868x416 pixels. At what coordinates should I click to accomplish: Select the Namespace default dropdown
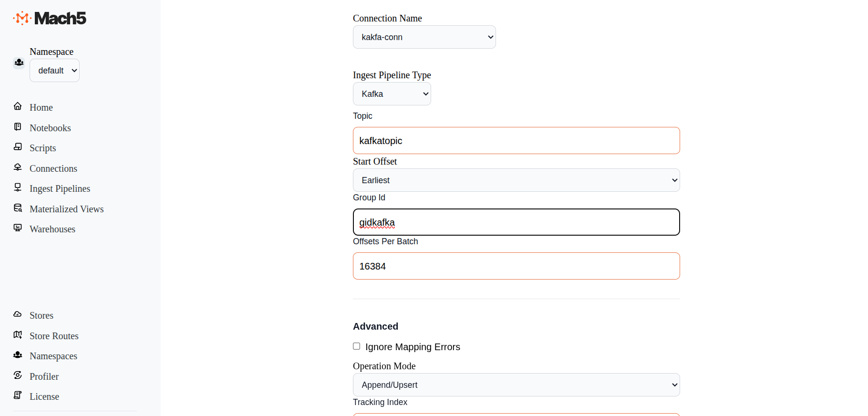pos(54,71)
